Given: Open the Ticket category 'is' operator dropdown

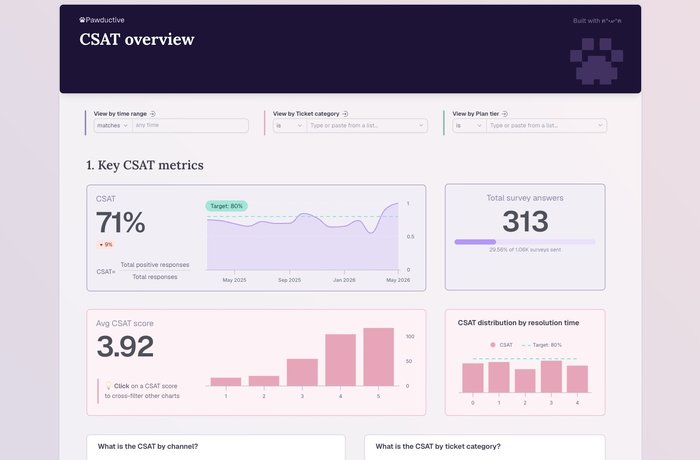Looking at the screenshot, I should [x=290, y=125].
